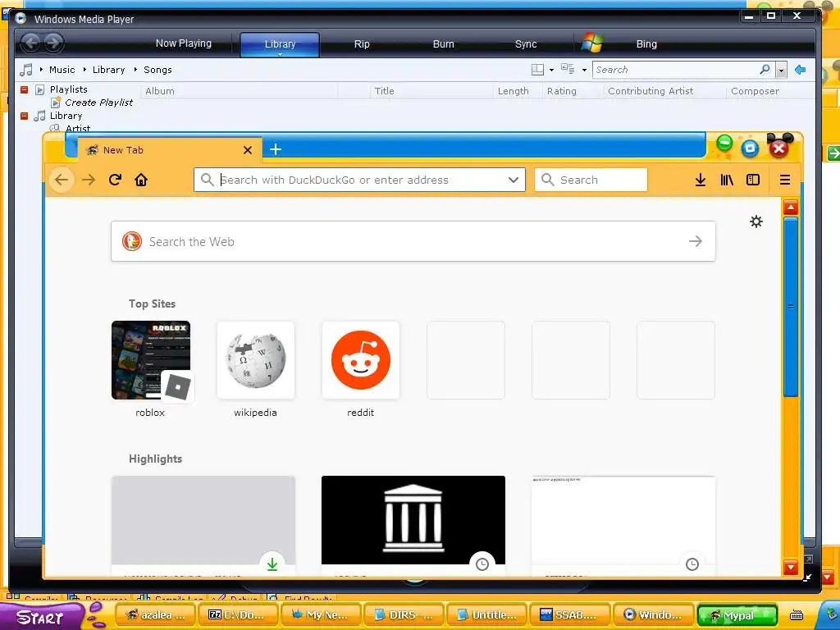Open a new browser tab with plus
The height and width of the screenshot is (630, 840).
coord(276,149)
